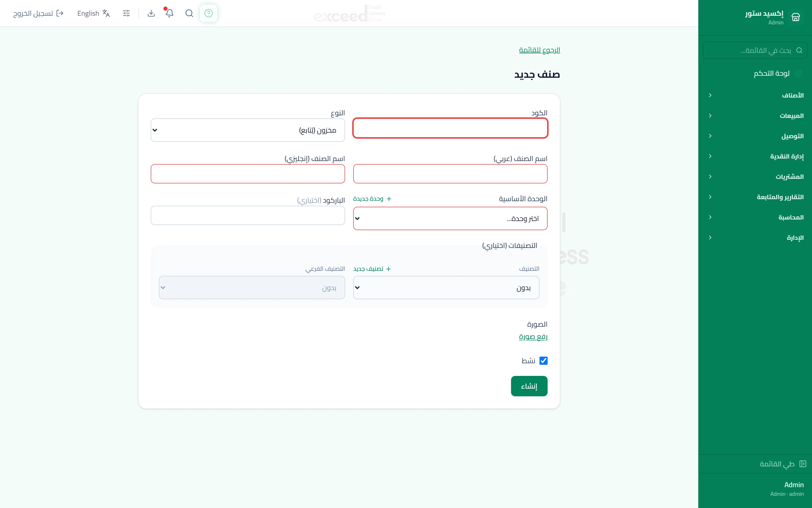Expand the المبيعات sidebar section
This screenshot has width=812, height=508.
(x=755, y=116)
